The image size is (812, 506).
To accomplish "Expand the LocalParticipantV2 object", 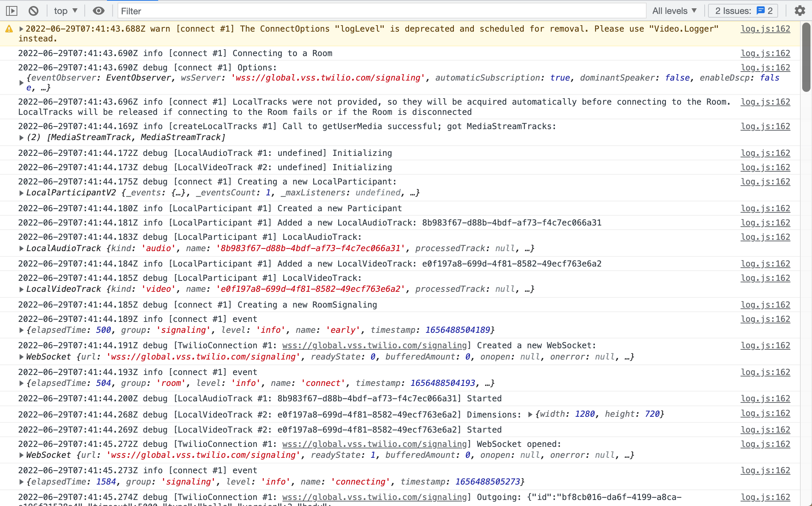I will [21, 192].
